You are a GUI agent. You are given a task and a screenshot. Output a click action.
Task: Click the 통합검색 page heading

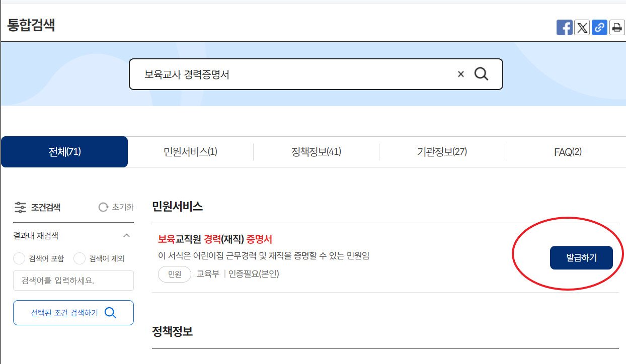click(x=31, y=25)
